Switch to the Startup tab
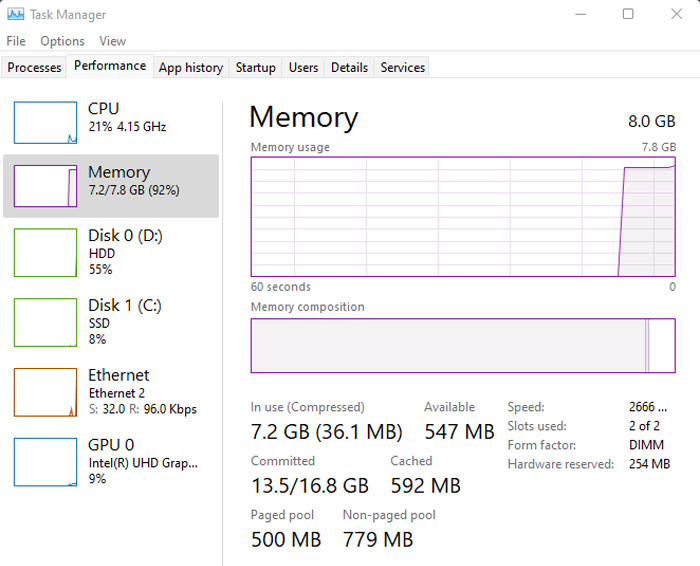Viewport: 700px width, 566px height. coord(255,67)
